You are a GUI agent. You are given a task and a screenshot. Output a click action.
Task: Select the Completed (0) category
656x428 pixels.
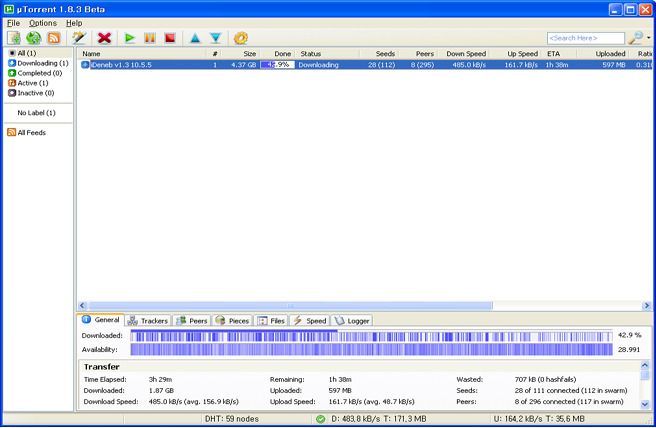coord(35,73)
